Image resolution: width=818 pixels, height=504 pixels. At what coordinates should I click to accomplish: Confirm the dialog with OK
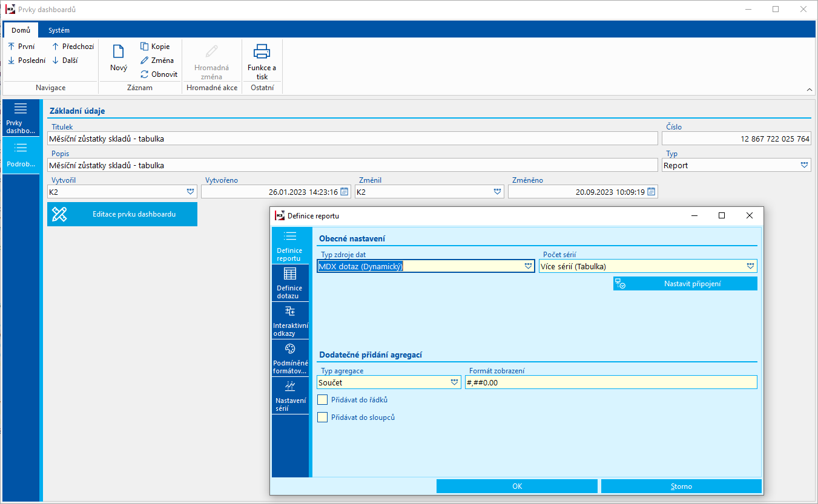point(517,486)
